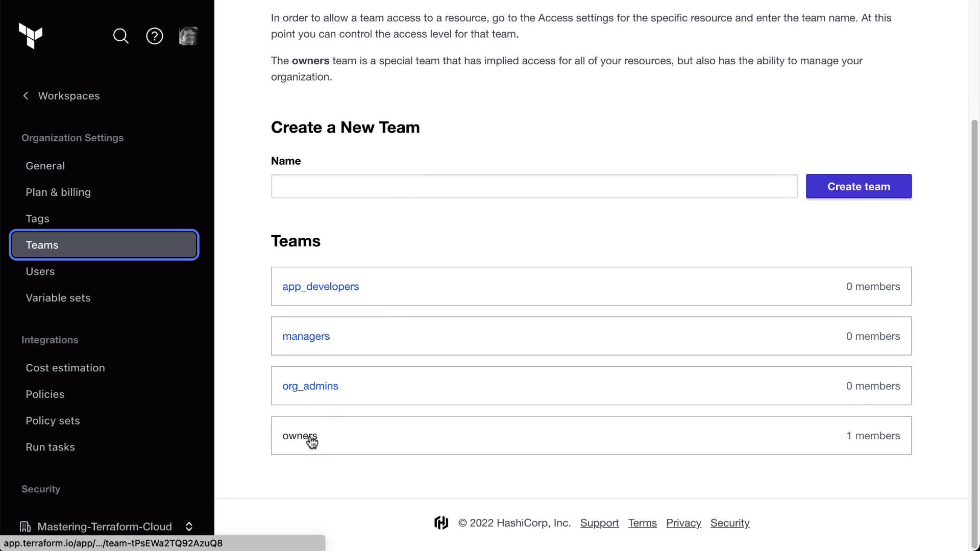Open the Users settings page
The image size is (980, 551).
click(40, 271)
